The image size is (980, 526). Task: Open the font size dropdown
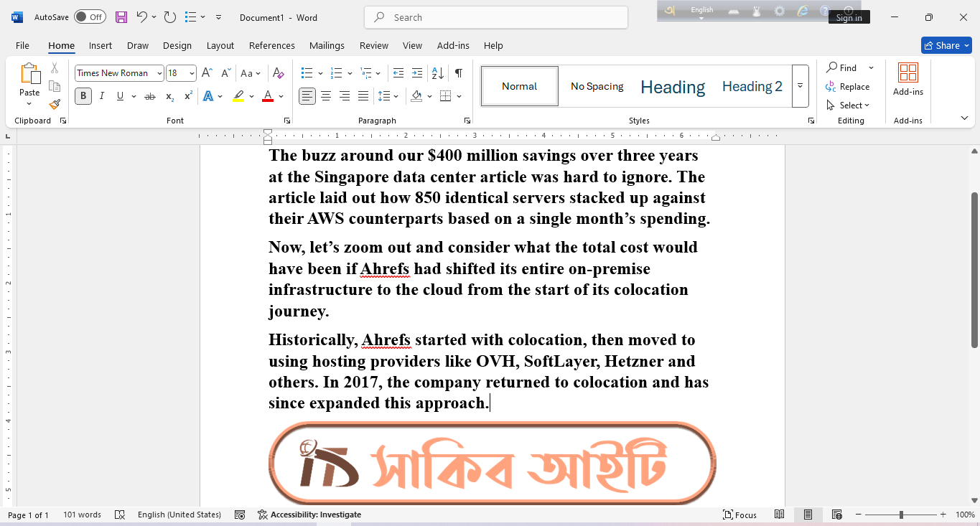click(x=190, y=72)
